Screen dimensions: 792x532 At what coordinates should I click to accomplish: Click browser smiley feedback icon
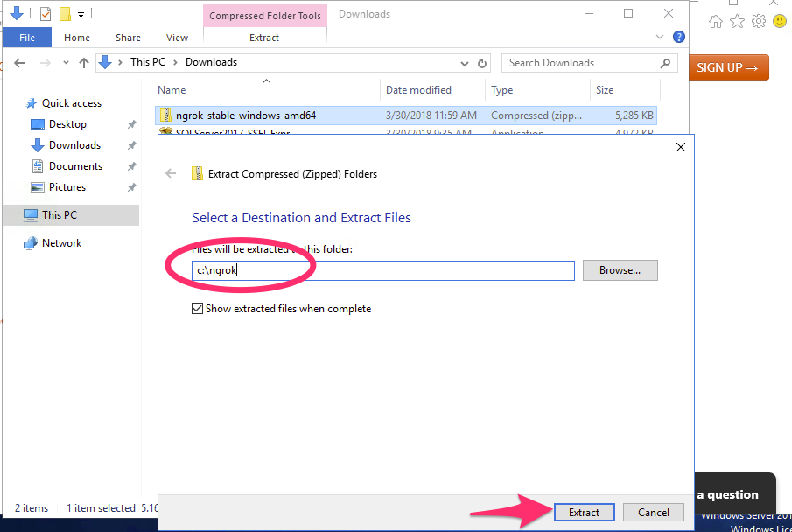click(x=781, y=21)
